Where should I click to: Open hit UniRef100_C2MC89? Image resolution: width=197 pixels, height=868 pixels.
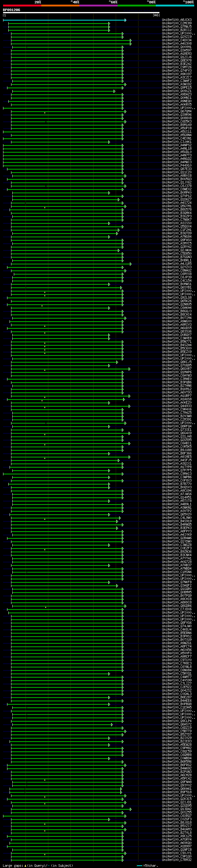point(177,23)
